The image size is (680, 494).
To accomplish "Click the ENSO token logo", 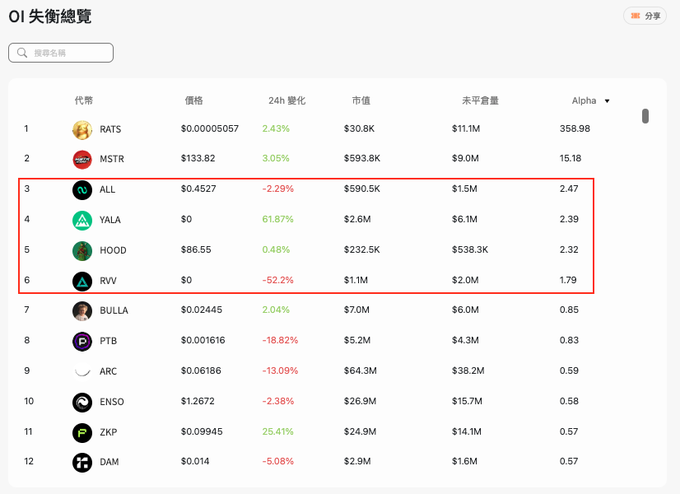I will [82, 402].
